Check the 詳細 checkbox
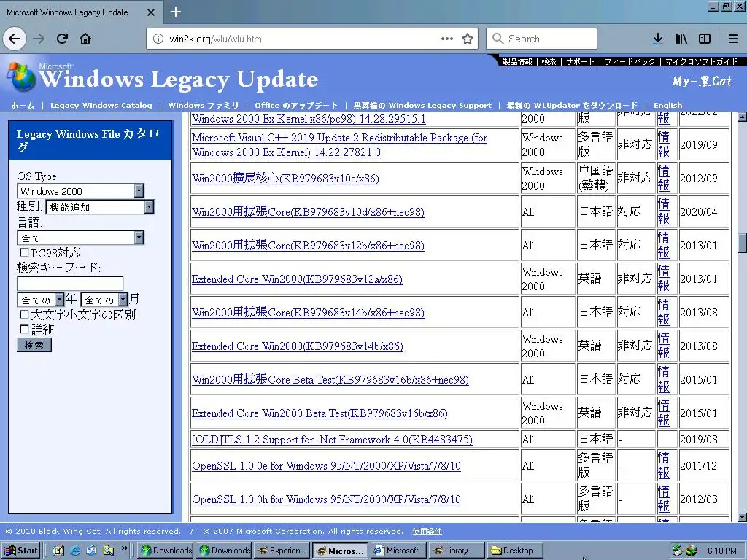Image resolution: width=747 pixels, height=560 pixels. tap(24, 329)
